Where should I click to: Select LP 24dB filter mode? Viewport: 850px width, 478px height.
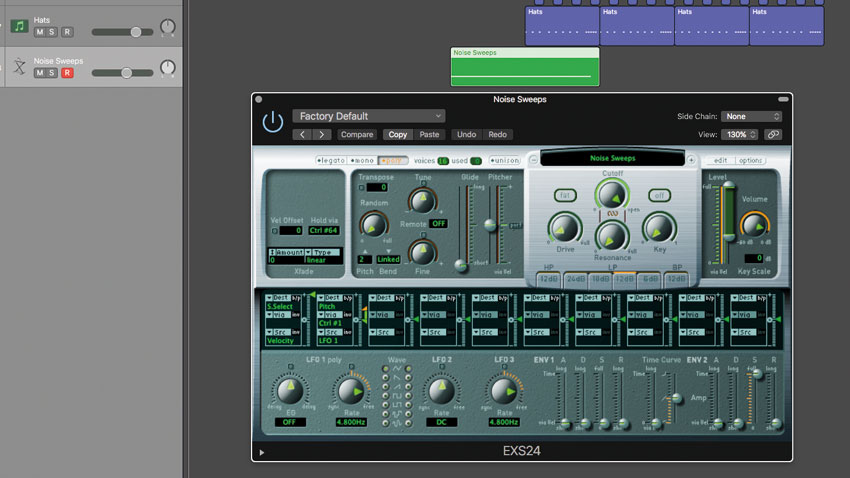click(x=575, y=279)
